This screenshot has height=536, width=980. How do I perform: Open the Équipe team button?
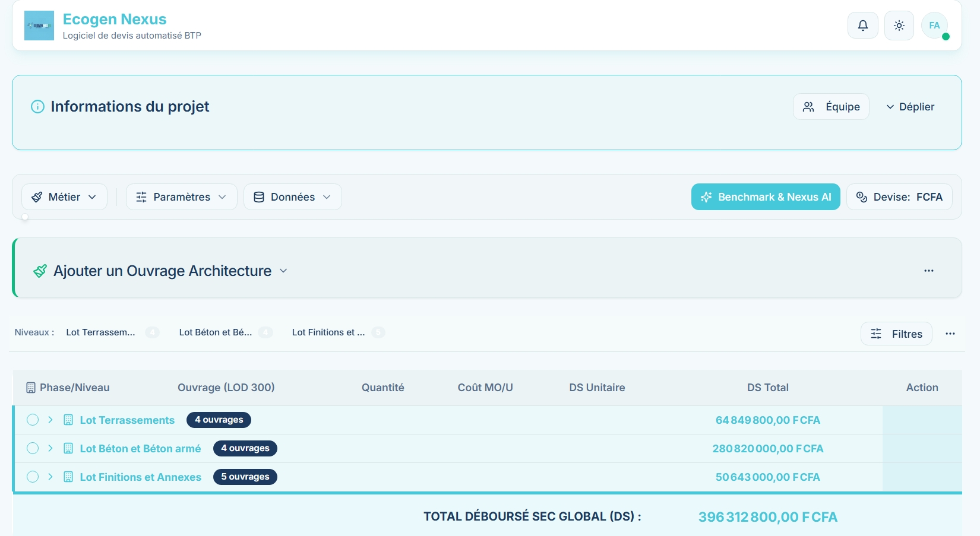[x=831, y=107]
